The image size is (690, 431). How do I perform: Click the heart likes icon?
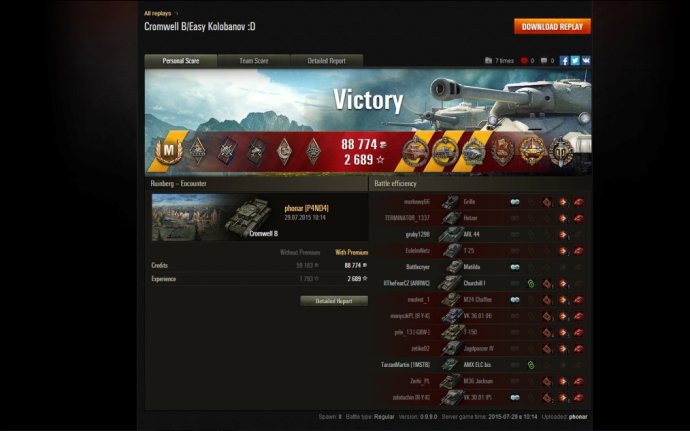coord(524,61)
